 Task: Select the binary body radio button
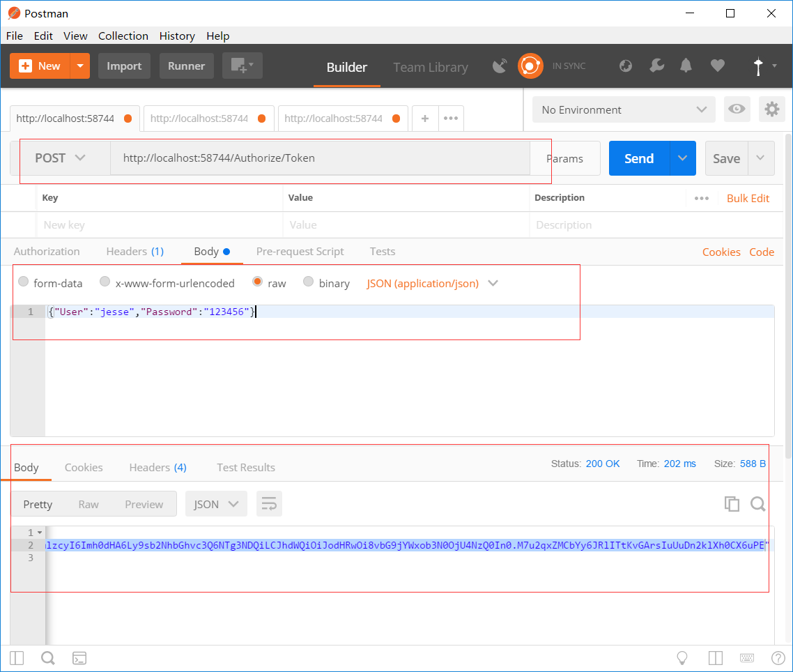308,282
